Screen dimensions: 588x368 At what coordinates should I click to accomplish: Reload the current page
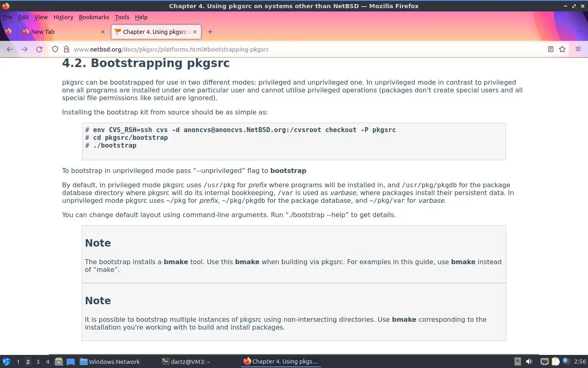pyautogui.click(x=39, y=49)
